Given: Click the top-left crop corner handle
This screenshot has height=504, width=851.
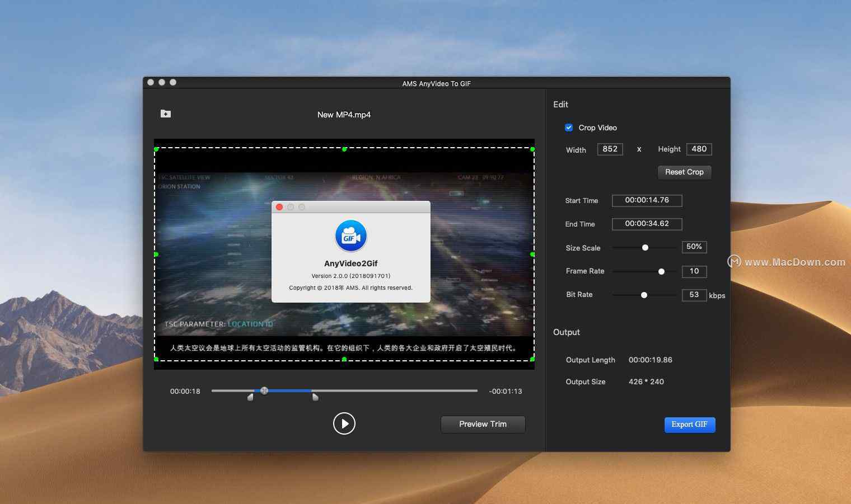Looking at the screenshot, I should tap(156, 149).
